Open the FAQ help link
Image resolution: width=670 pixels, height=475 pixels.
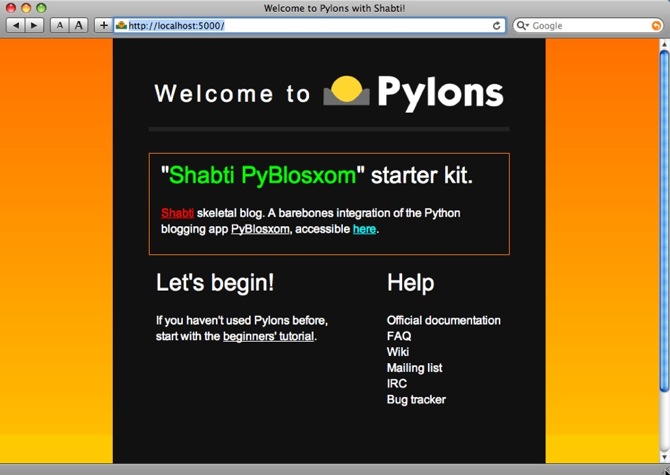pyautogui.click(x=399, y=336)
